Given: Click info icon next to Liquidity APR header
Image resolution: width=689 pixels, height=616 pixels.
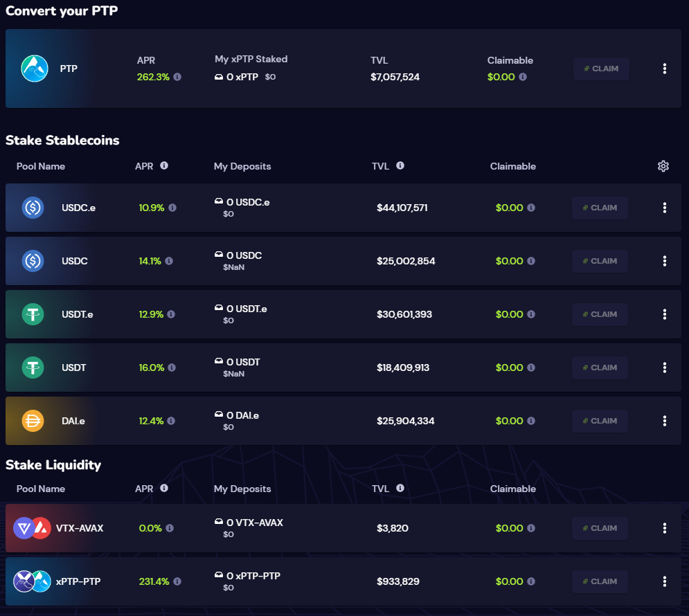Looking at the screenshot, I should pos(164,488).
